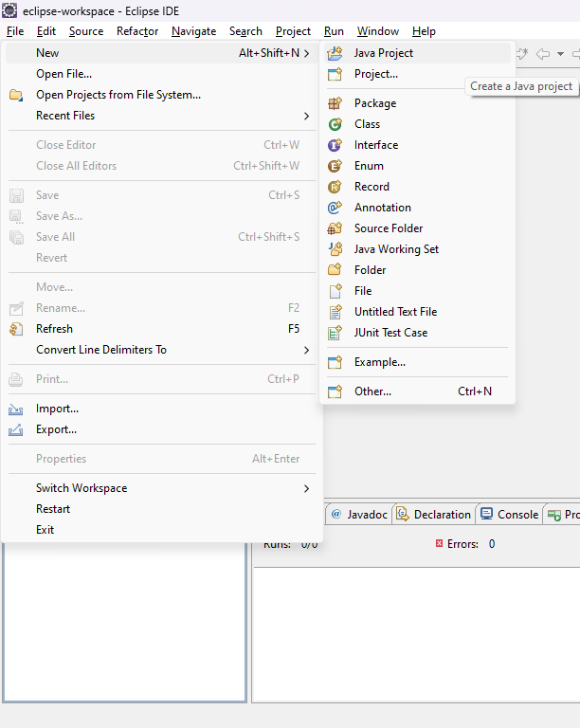Open the Edit menu
This screenshot has height=728, width=580.
pyautogui.click(x=46, y=31)
